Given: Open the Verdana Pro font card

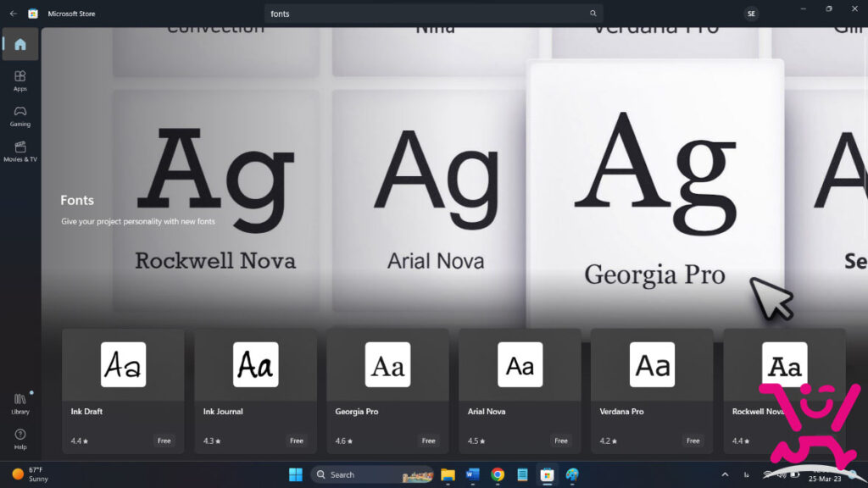Looking at the screenshot, I should click(652, 391).
